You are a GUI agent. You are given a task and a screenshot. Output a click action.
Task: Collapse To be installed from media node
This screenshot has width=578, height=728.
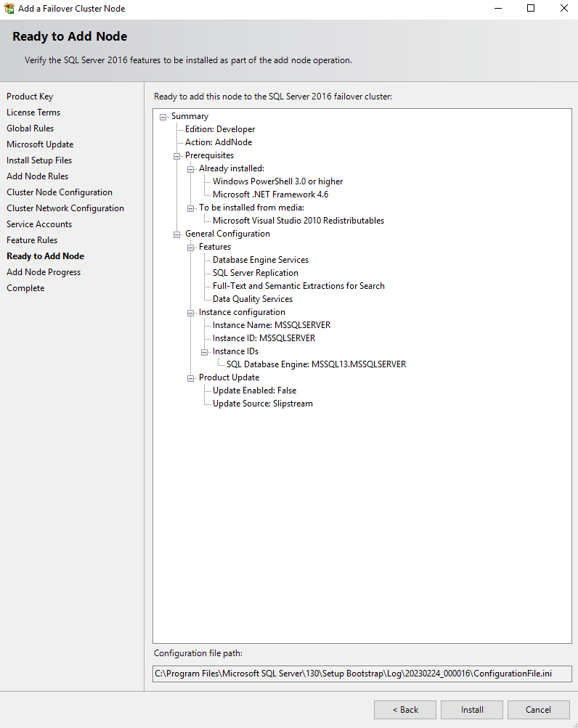pos(190,208)
